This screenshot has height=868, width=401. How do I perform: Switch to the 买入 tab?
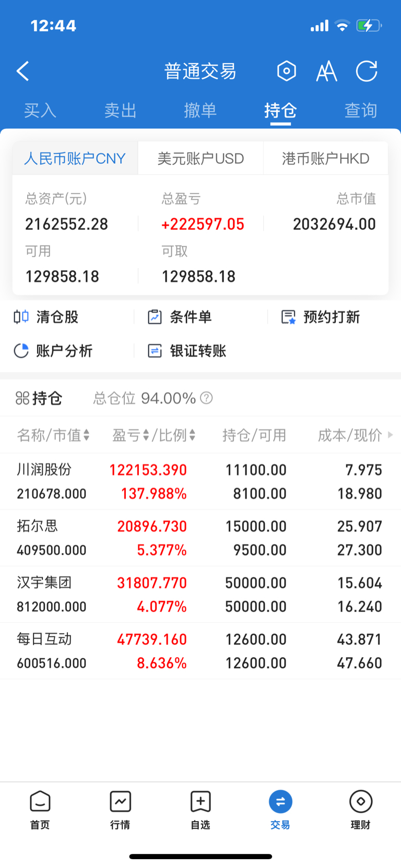coord(40,110)
